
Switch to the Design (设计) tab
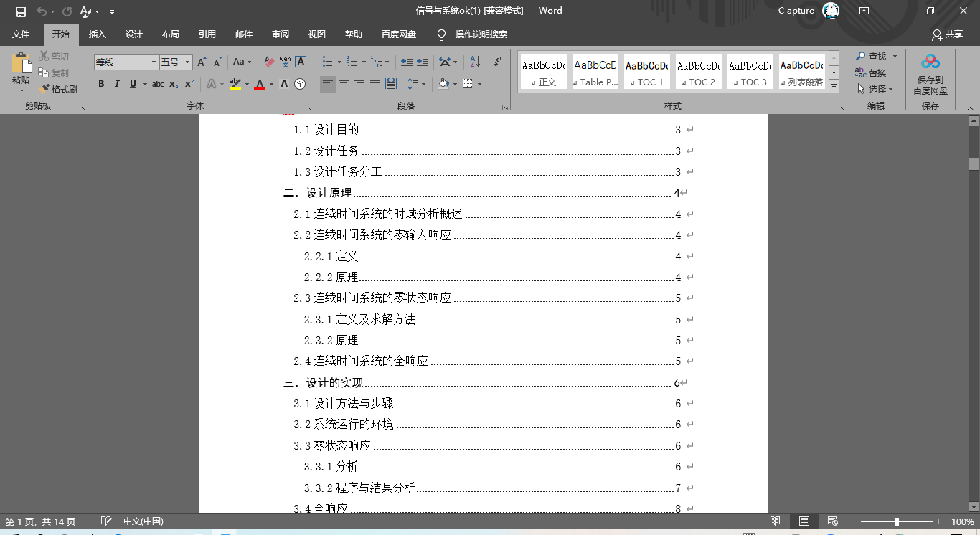134,34
